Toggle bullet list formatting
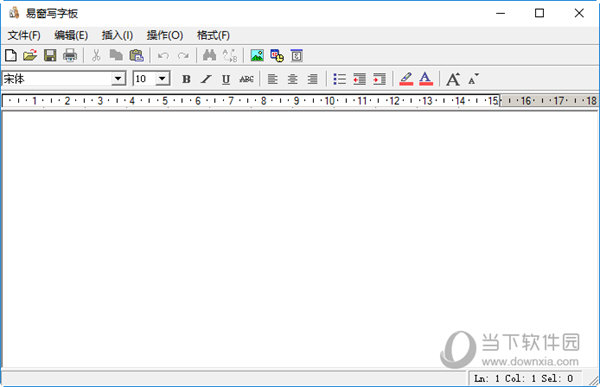 point(339,79)
